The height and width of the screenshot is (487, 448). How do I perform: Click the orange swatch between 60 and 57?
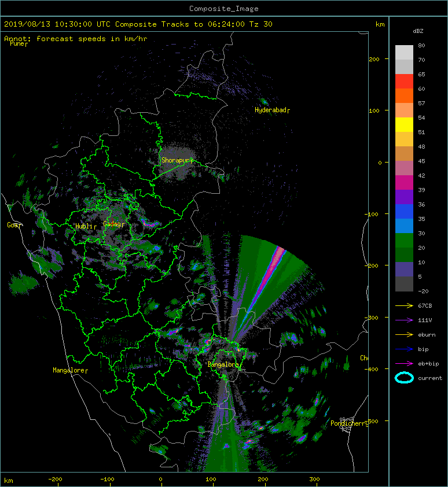[x=404, y=96]
